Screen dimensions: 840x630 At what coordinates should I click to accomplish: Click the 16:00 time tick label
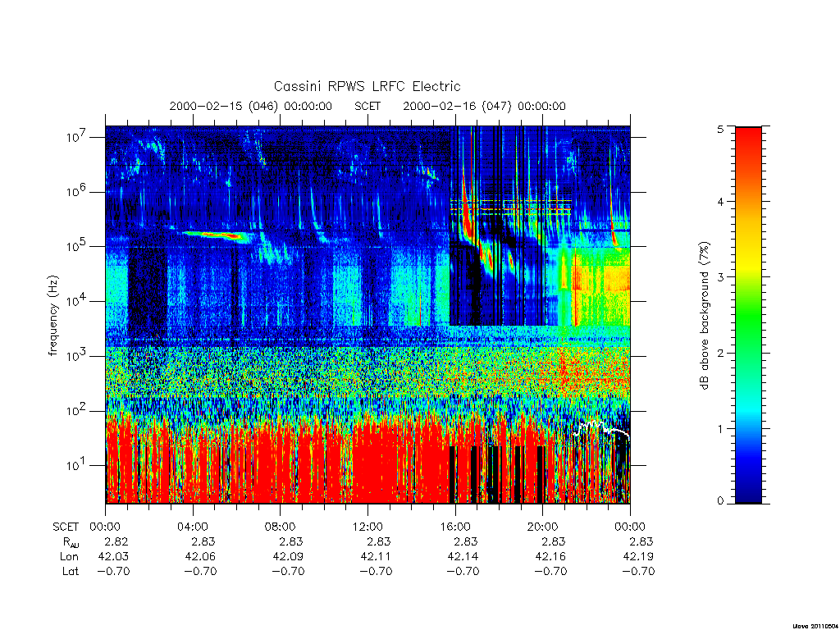[454, 527]
